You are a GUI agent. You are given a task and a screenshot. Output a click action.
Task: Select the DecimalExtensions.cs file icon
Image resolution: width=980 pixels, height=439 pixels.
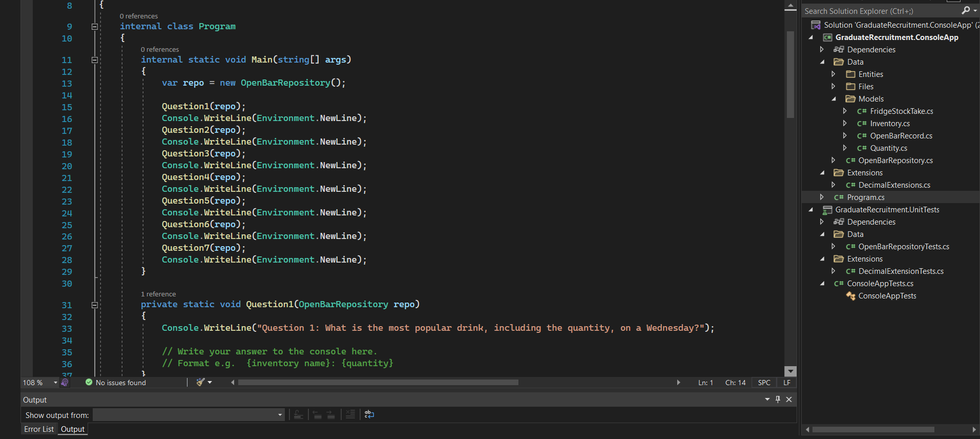(850, 185)
